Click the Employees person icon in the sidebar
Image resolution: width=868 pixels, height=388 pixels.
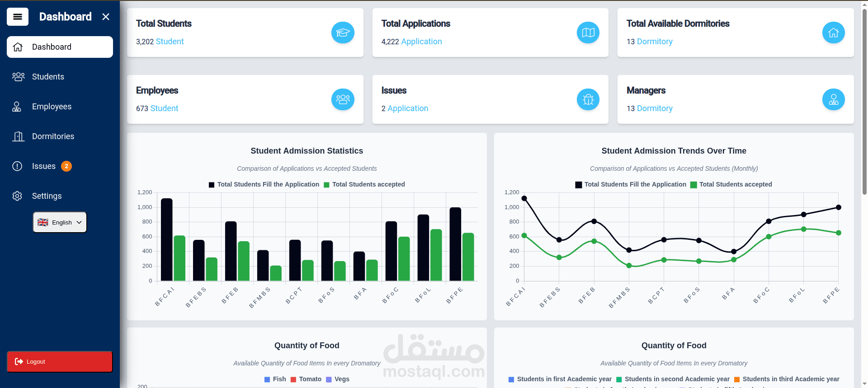coord(17,107)
